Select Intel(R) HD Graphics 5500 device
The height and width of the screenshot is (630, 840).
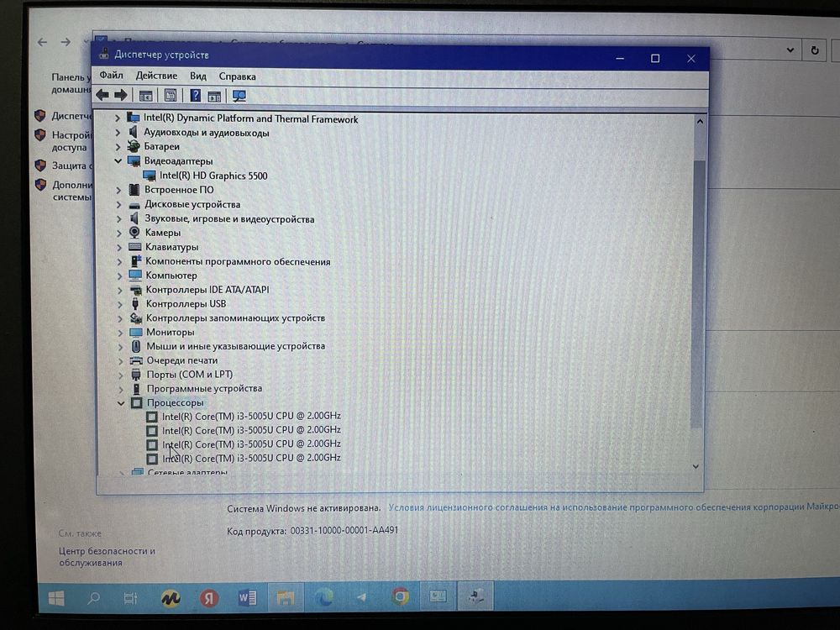213,176
